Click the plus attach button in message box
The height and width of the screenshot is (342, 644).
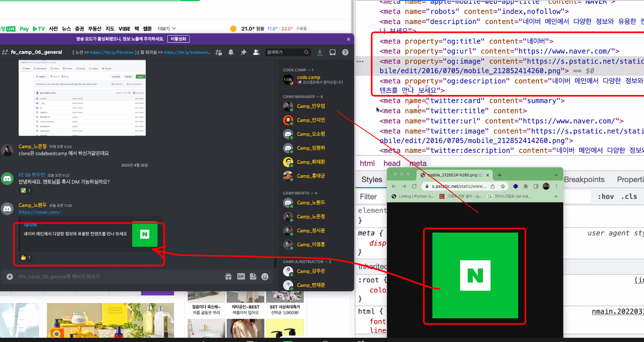click(10, 276)
